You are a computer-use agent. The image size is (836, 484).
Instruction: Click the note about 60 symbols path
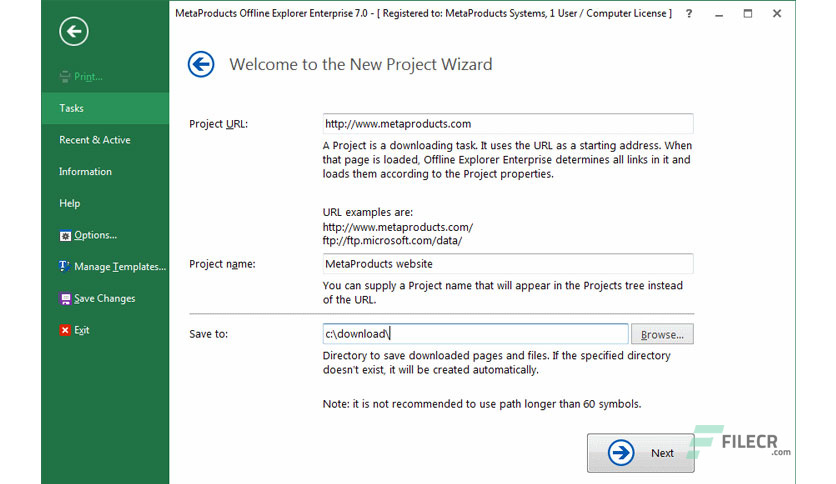point(482,404)
